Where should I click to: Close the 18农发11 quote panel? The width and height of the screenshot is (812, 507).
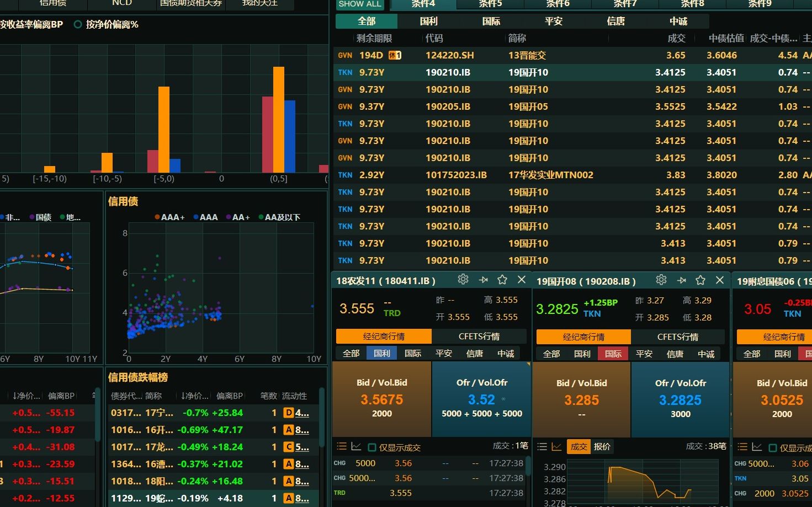pyautogui.click(x=522, y=280)
